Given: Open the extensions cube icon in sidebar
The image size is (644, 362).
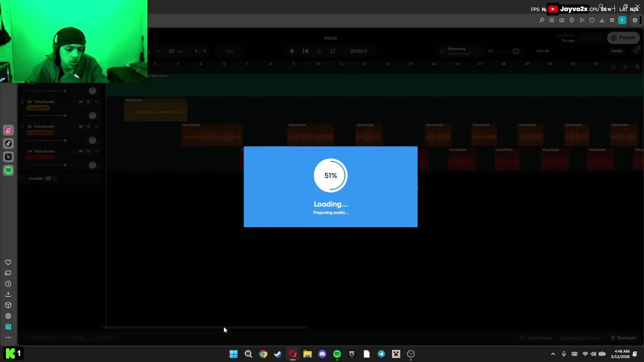Looking at the screenshot, I should (x=8, y=305).
